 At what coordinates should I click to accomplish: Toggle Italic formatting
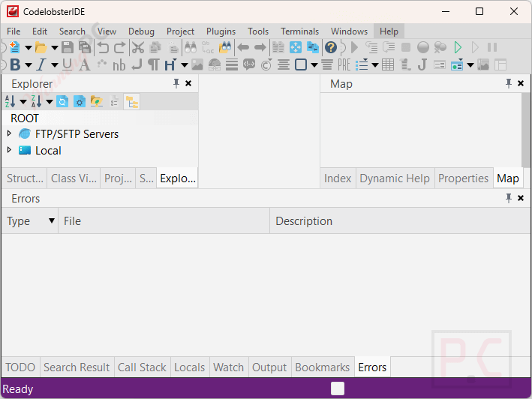point(41,64)
